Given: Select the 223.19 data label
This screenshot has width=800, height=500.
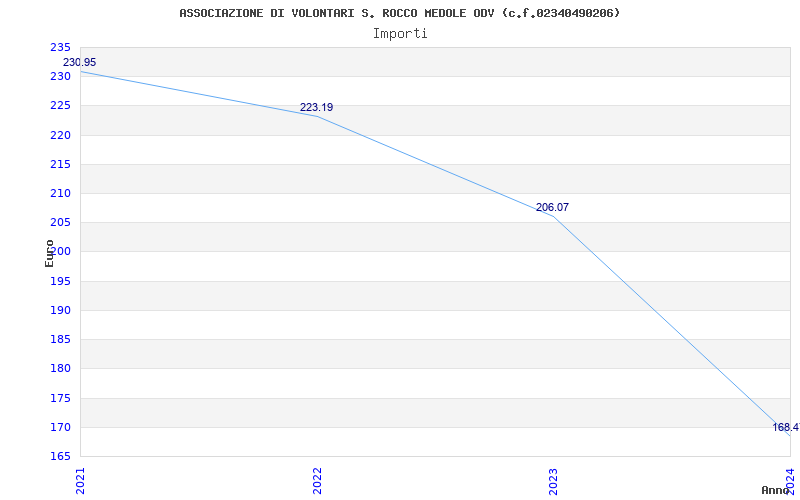Looking at the screenshot, I should 316,107.
